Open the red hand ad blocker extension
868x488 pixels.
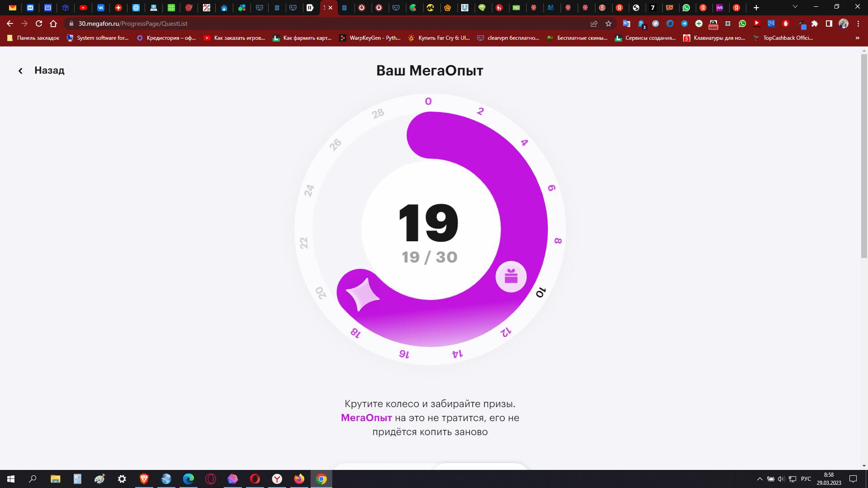786,23
